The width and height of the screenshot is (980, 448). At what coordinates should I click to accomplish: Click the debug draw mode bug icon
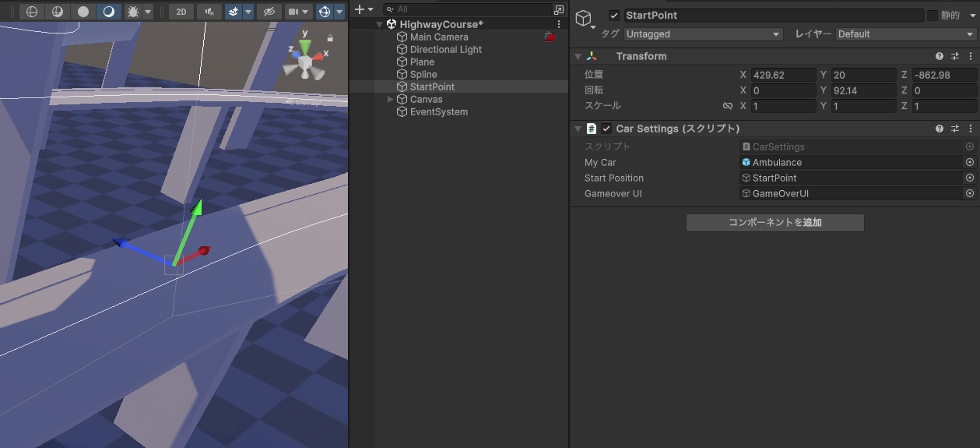click(132, 12)
